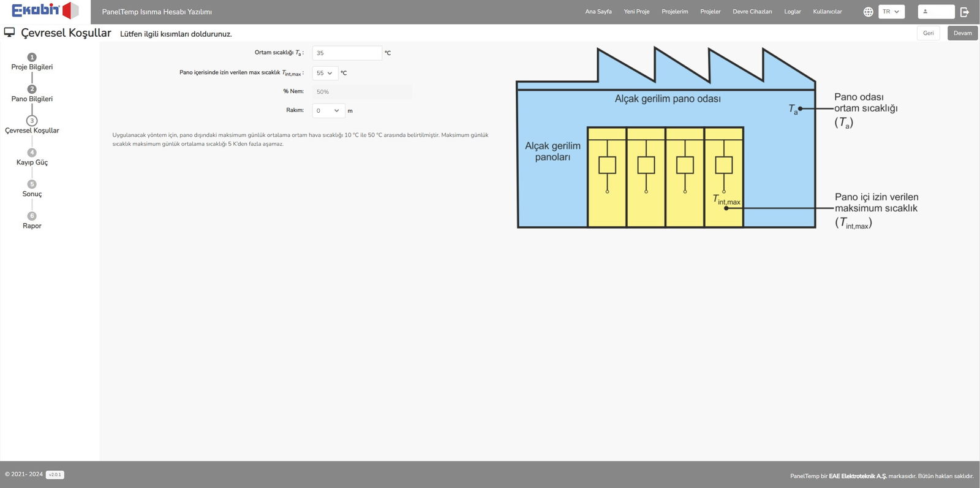
Task: Open the max temperature Tint,max dropdown
Action: [325, 73]
